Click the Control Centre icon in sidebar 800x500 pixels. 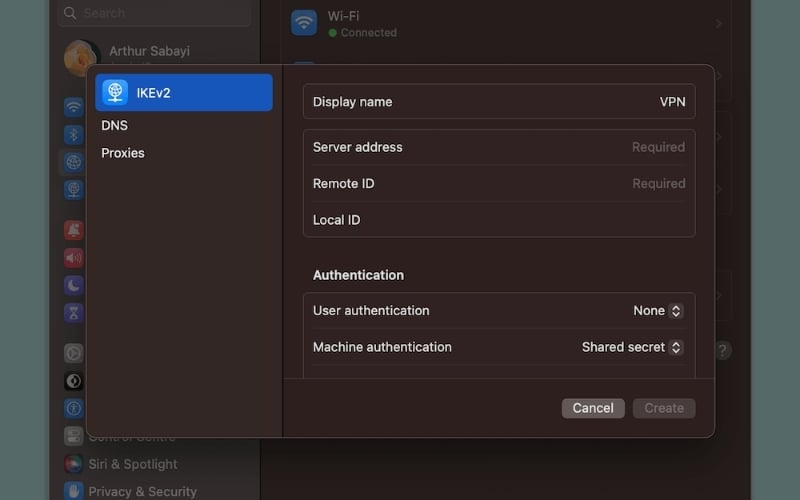tap(73, 436)
